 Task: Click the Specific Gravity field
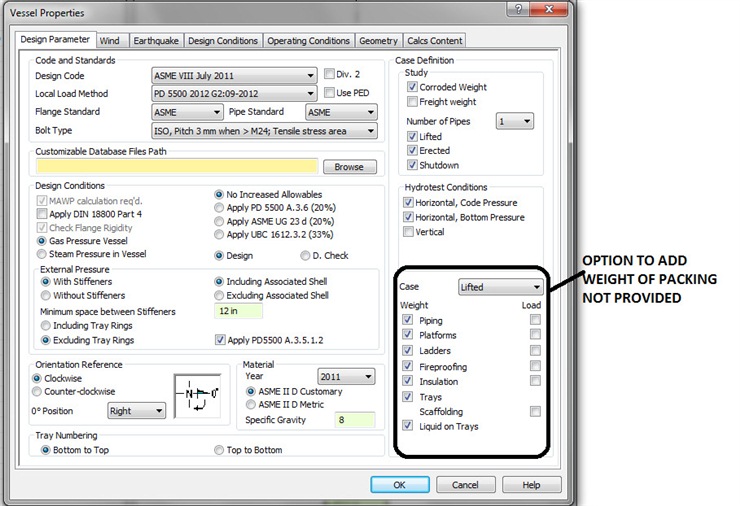coord(354,420)
